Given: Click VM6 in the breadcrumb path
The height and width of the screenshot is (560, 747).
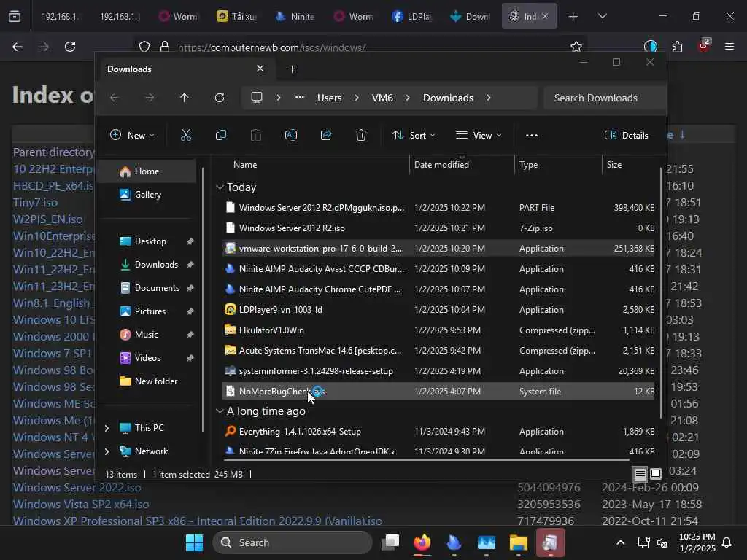Looking at the screenshot, I should pos(382,98).
